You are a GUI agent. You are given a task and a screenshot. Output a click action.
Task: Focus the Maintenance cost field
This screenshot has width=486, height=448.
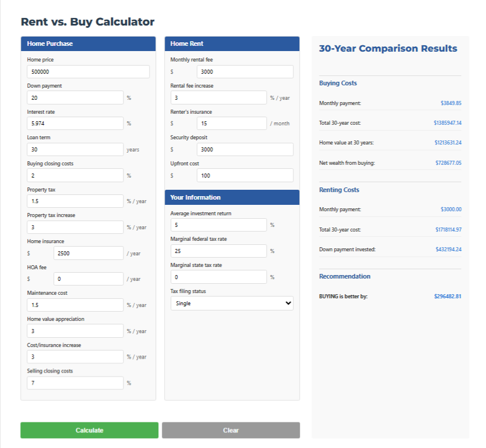(75, 305)
